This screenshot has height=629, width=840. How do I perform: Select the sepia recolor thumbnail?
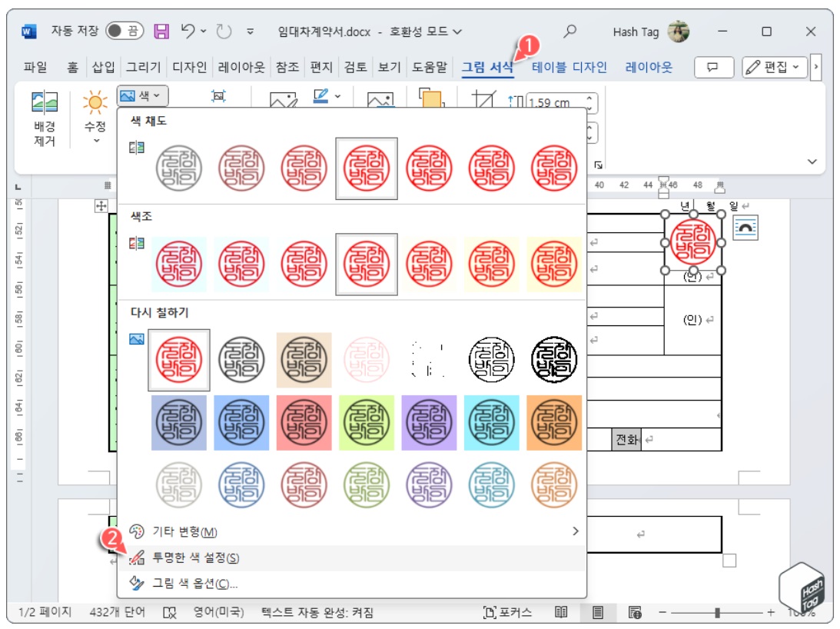pyautogui.click(x=304, y=360)
